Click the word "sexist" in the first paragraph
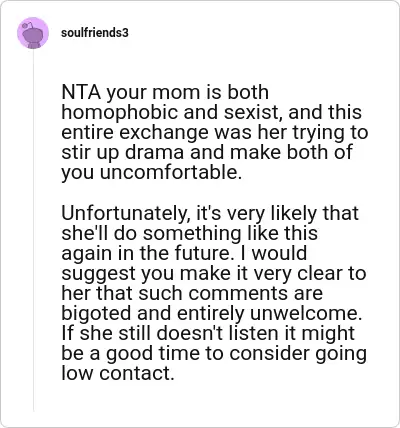The image size is (400, 428). (251, 112)
